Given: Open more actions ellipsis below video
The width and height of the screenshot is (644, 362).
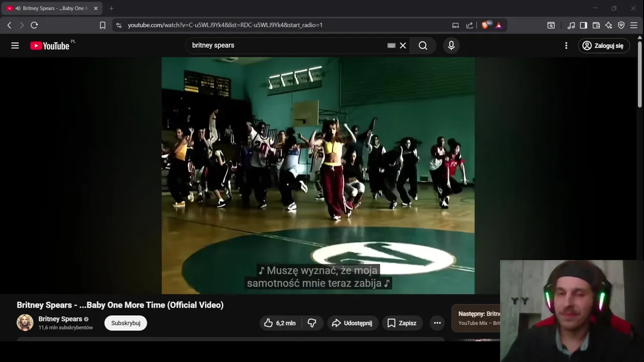Looking at the screenshot, I should pos(437,323).
